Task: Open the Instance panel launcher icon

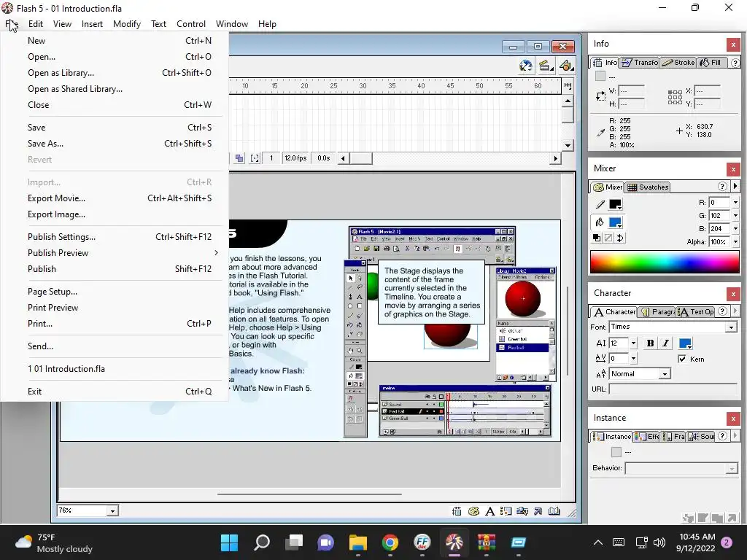Action: pos(506,511)
